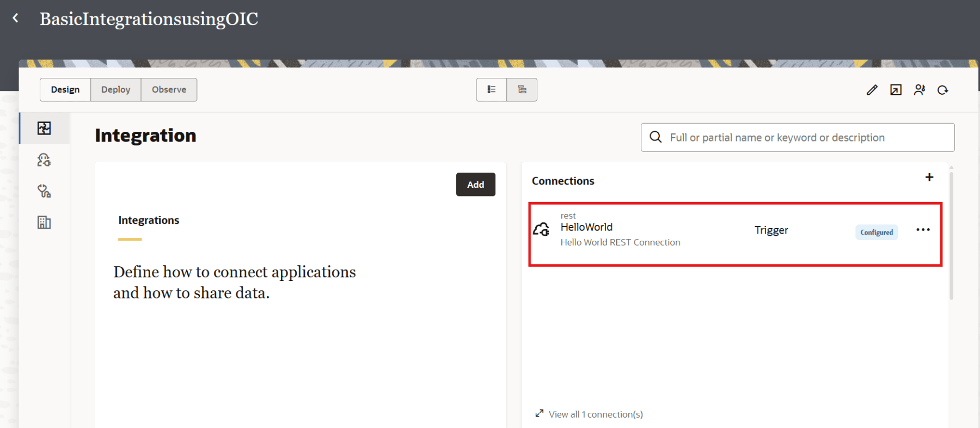The height and width of the screenshot is (428, 980).
Task: Click the Edit pencil icon
Action: pyautogui.click(x=872, y=90)
